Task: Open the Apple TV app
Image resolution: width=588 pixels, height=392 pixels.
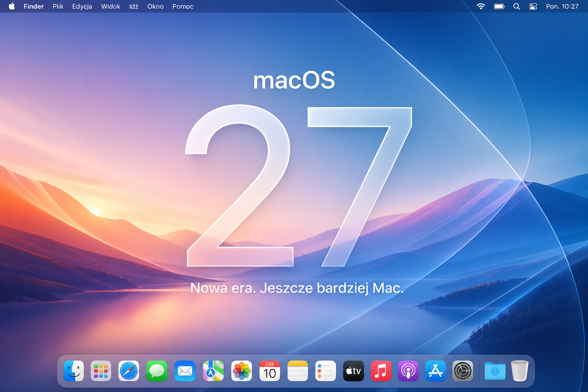Action: (x=353, y=371)
